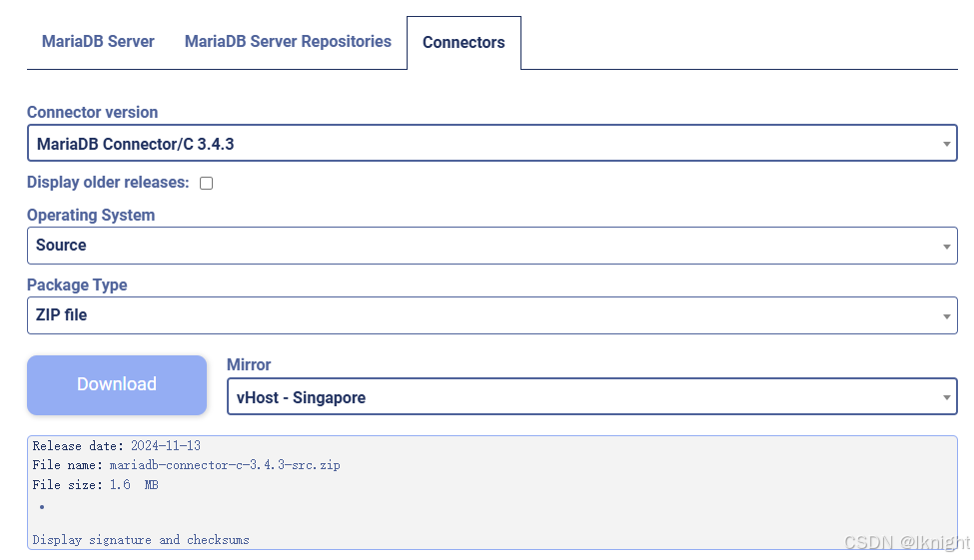Click the Operating System label
The width and height of the screenshot is (974, 560).
point(91,215)
